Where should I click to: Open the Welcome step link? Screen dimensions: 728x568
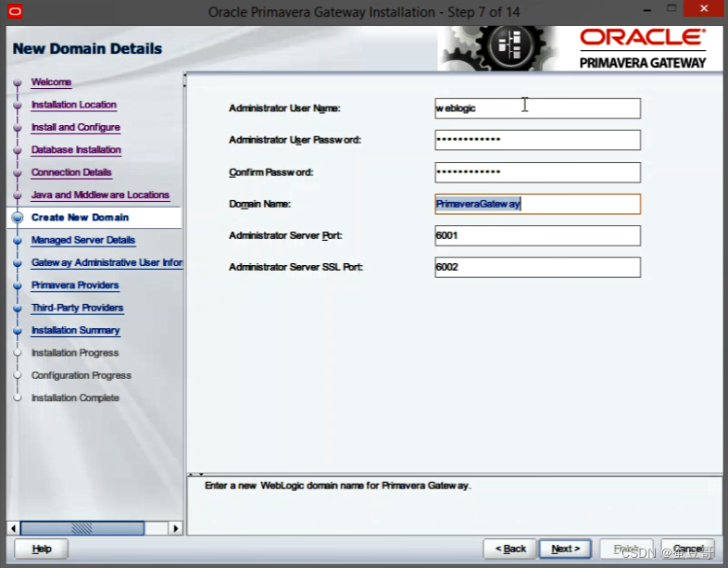click(x=51, y=82)
